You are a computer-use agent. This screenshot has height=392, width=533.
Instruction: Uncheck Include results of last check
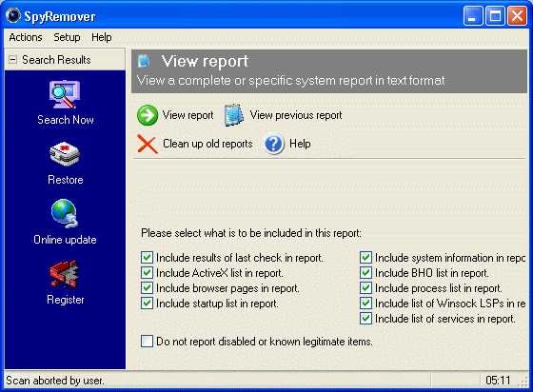click(147, 258)
